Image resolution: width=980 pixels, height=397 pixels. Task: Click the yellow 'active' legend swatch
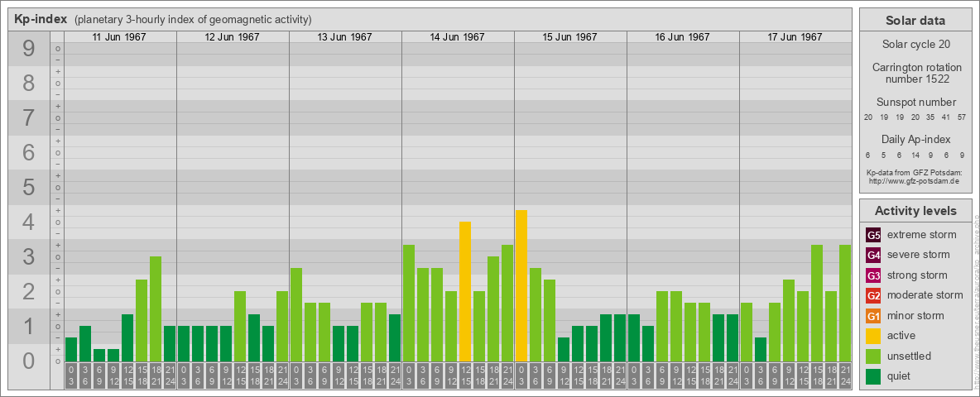coord(873,336)
